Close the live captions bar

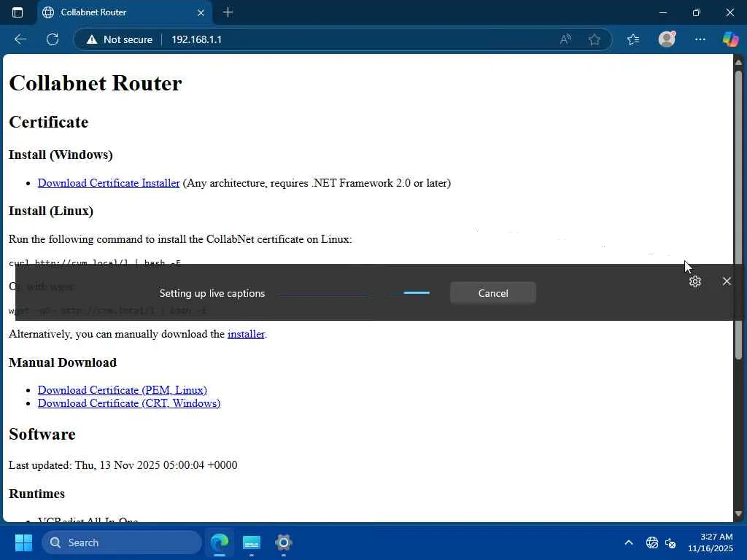(x=727, y=281)
